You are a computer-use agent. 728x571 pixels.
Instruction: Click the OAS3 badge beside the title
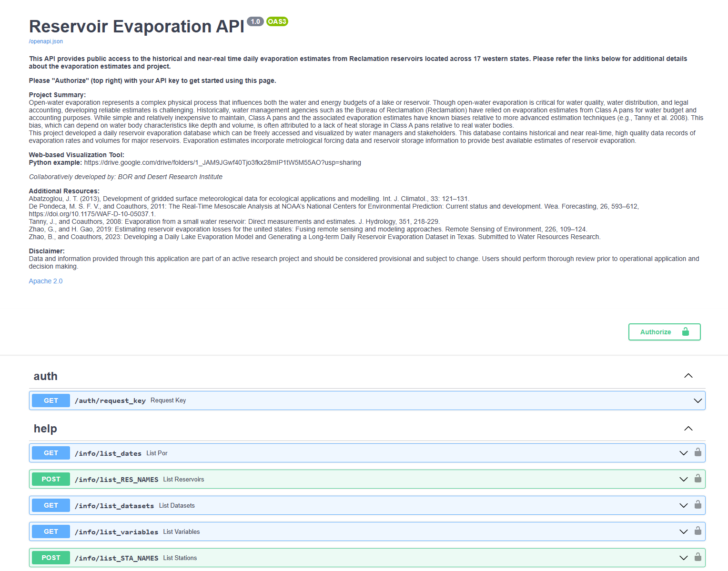(x=277, y=21)
